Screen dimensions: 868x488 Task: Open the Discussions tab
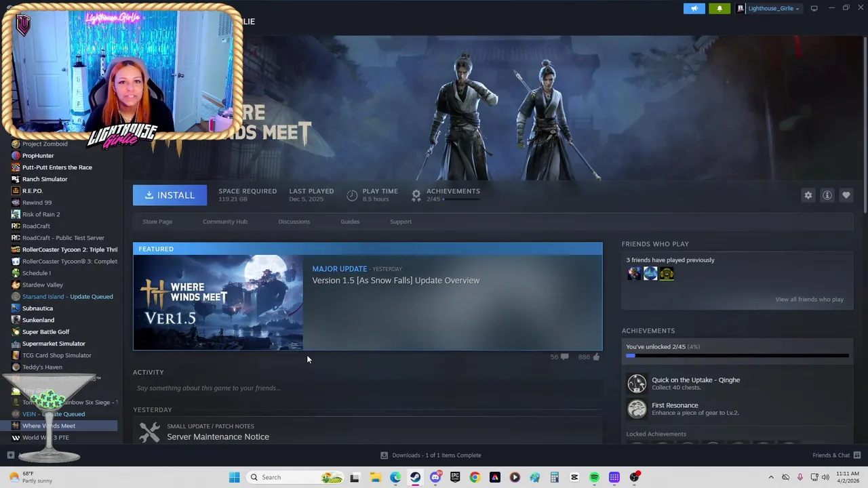coord(294,222)
